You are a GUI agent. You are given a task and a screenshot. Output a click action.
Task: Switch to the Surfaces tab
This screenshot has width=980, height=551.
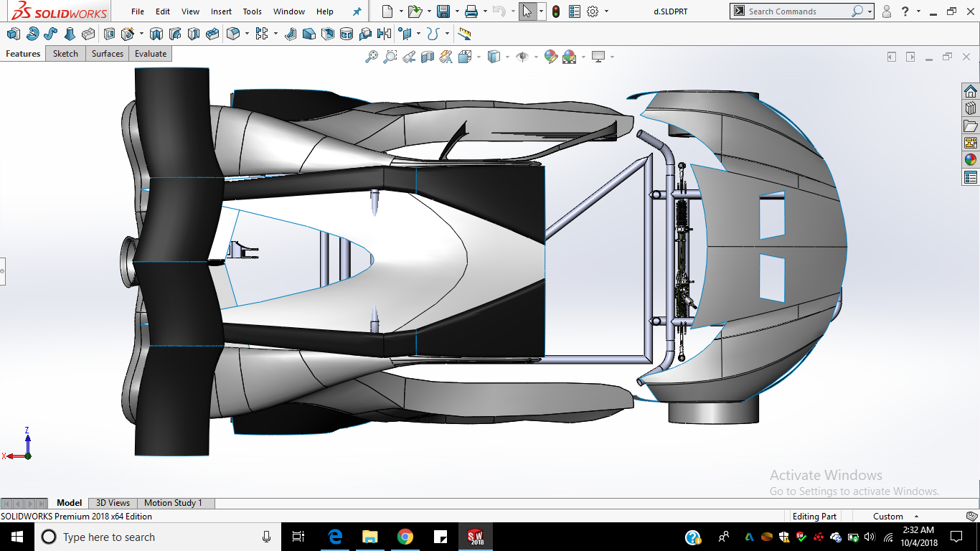tap(108, 54)
